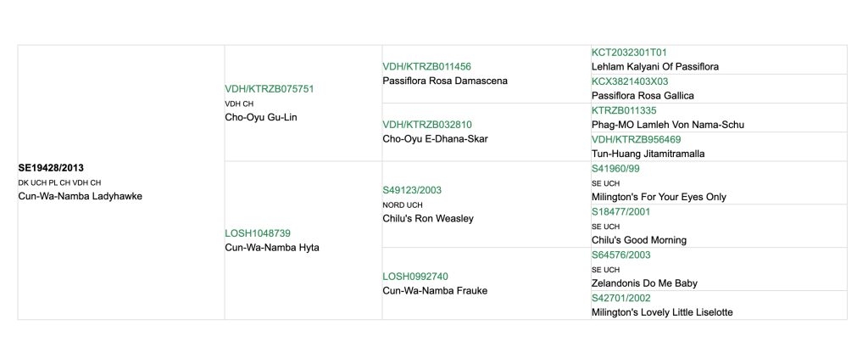
Task: Click the name Passiflora Rosa Damascena
Action: click(445, 81)
